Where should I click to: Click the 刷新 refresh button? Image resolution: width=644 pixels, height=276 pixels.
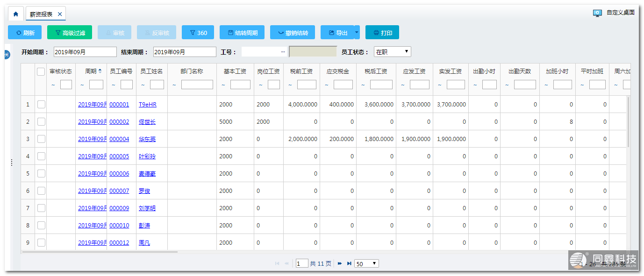click(25, 33)
